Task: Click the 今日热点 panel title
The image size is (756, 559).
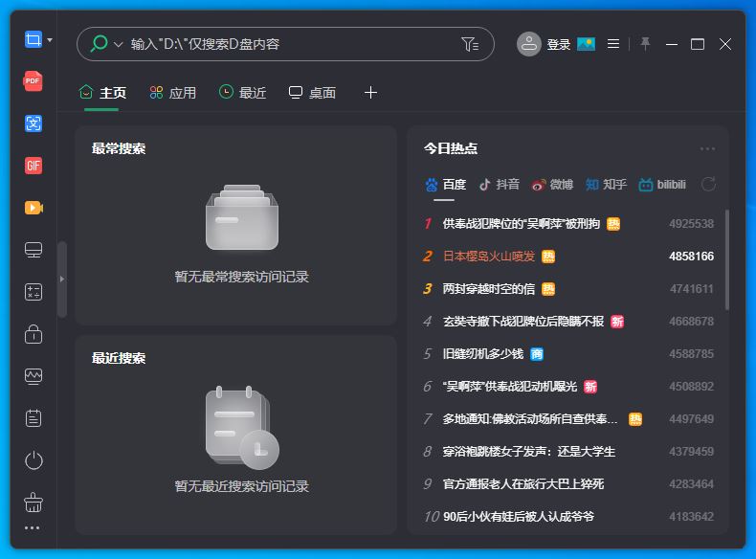Action: 451,148
